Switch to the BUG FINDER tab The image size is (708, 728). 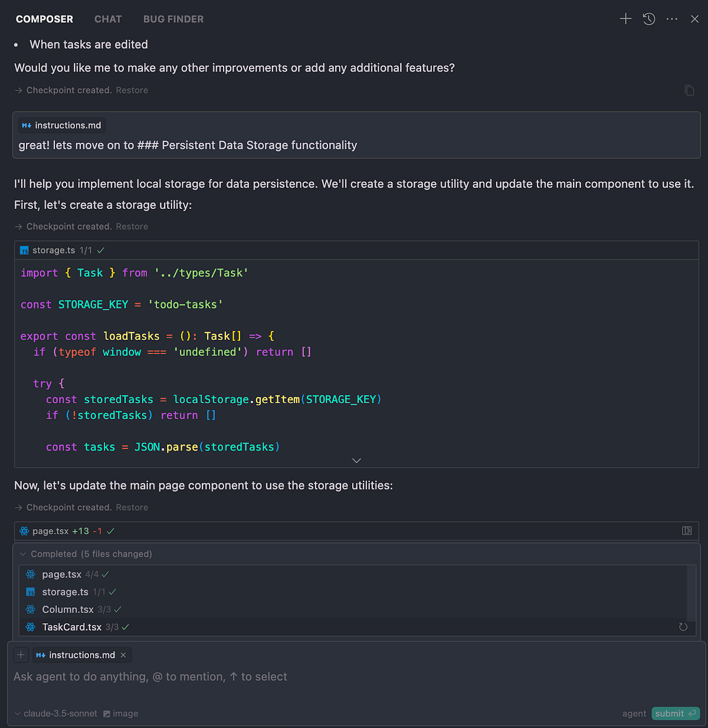[173, 19]
